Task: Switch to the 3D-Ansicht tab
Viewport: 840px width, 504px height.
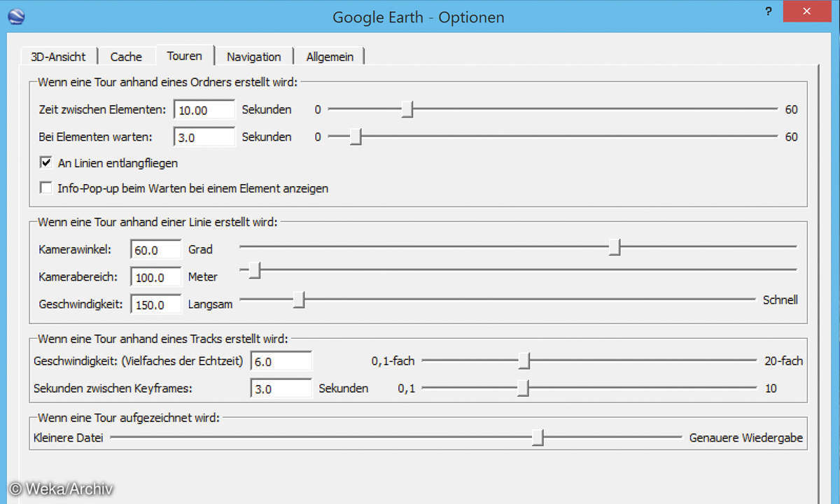Action: click(58, 57)
